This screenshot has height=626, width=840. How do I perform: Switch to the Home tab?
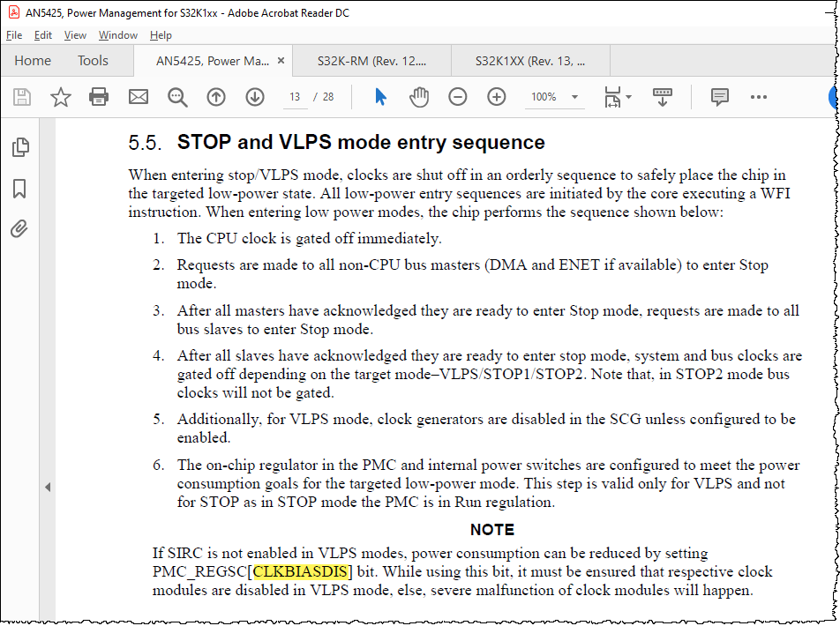(x=33, y=61)
